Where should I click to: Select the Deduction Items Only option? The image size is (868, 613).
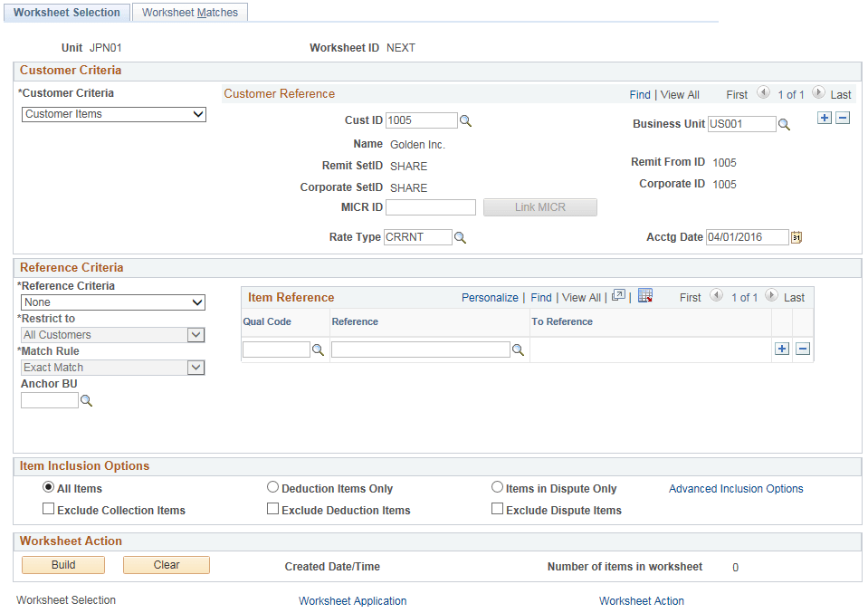tap(272, 486)
